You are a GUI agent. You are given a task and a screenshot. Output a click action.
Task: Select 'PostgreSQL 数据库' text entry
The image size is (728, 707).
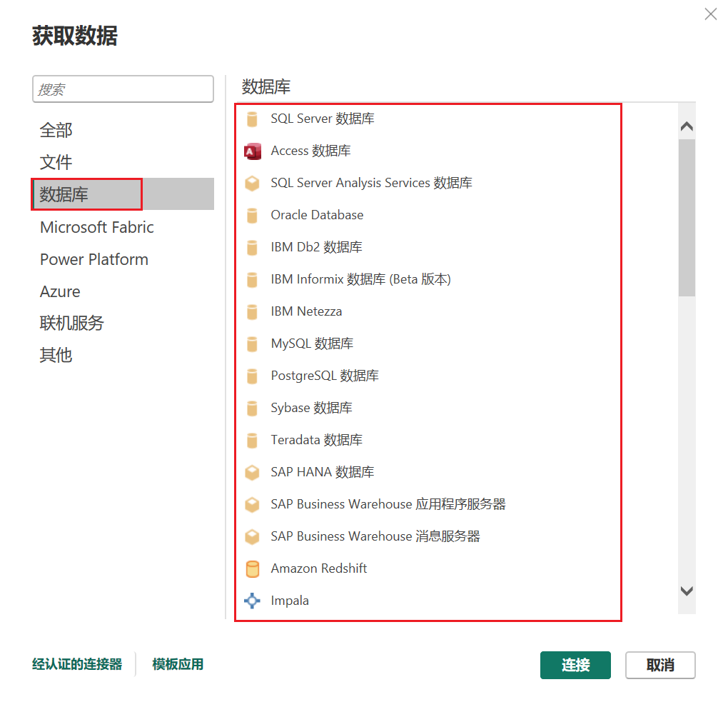(325, 376)
